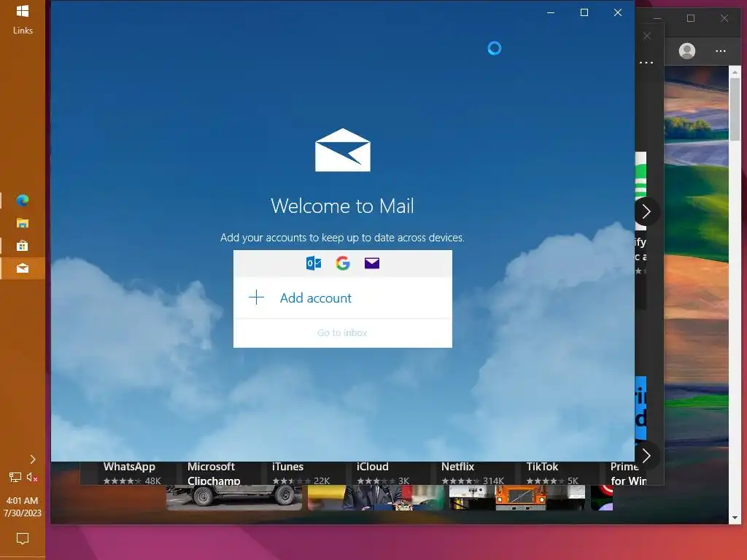747x560 pixels.
Task: Click the scrollbar down arrow at right
Action: (735, 518)
